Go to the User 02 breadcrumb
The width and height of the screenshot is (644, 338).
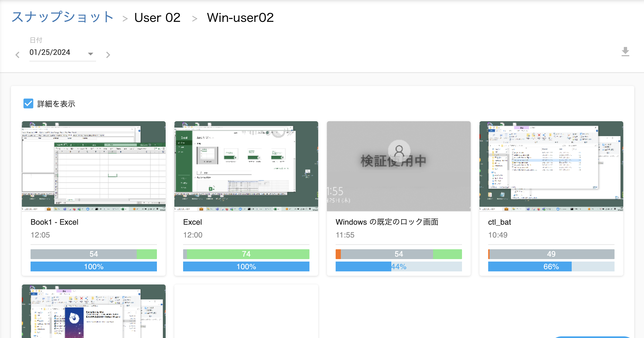tap(157, 18)
